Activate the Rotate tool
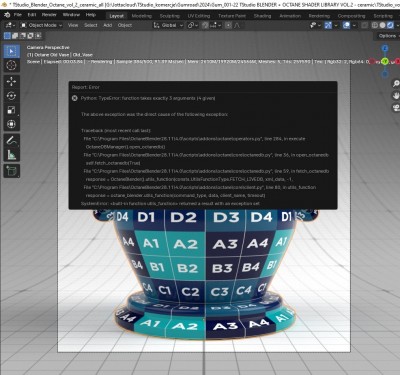 (11, 96)
